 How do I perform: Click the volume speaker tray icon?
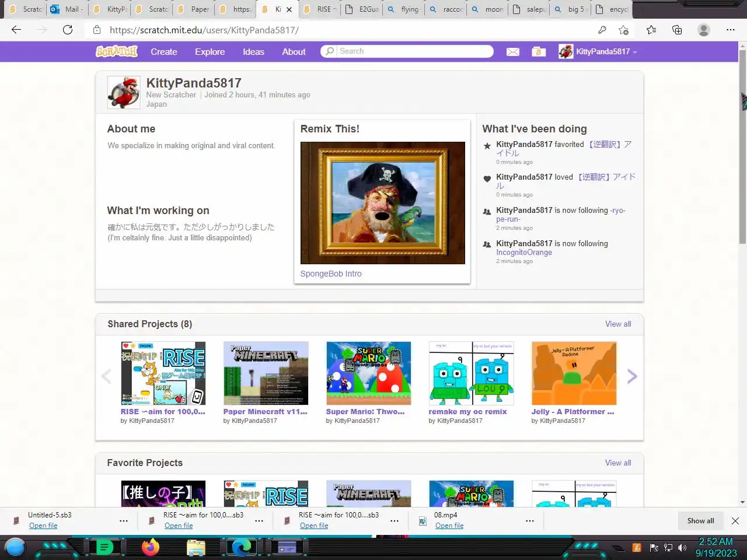pos(682,548)
